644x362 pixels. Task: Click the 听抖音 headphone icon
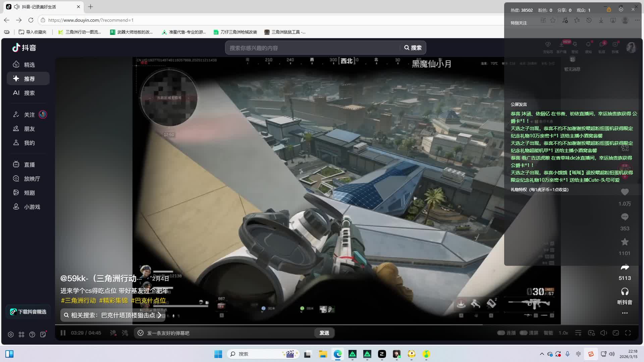click(625, 292)
